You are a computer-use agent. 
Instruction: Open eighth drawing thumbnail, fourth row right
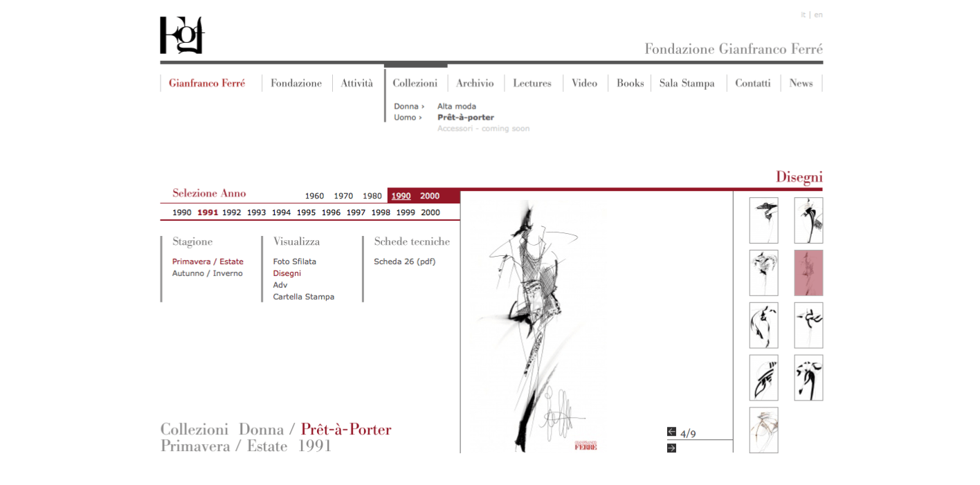[x=808, y=378]
